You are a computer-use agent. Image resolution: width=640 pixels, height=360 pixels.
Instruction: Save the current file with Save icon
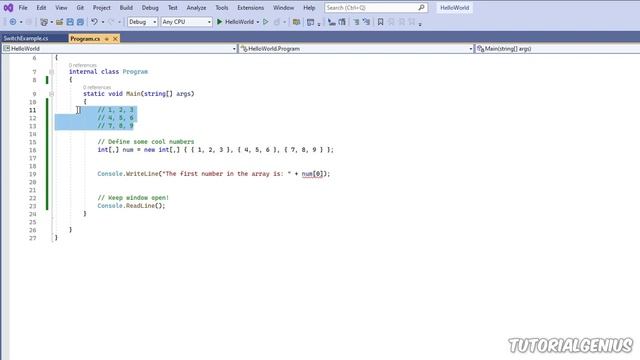[70, 22]
